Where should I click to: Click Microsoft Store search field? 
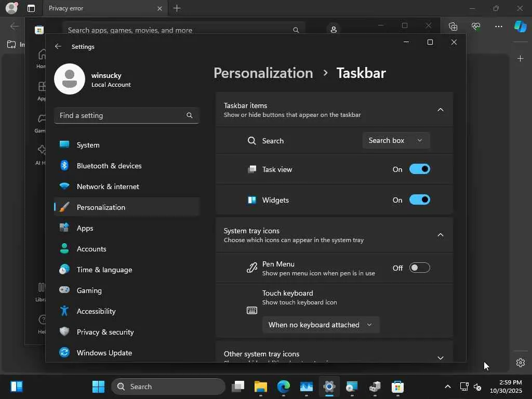[183, 30]
